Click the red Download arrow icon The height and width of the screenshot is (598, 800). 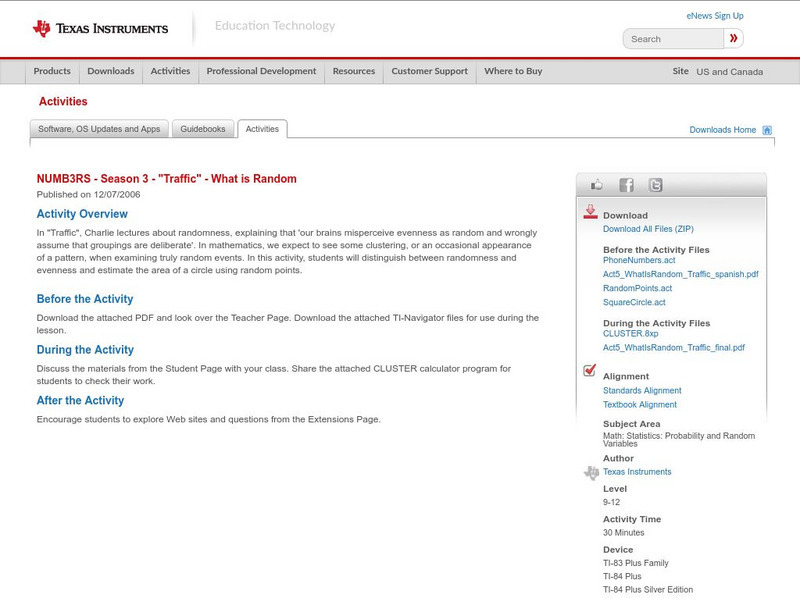(592, 211)
